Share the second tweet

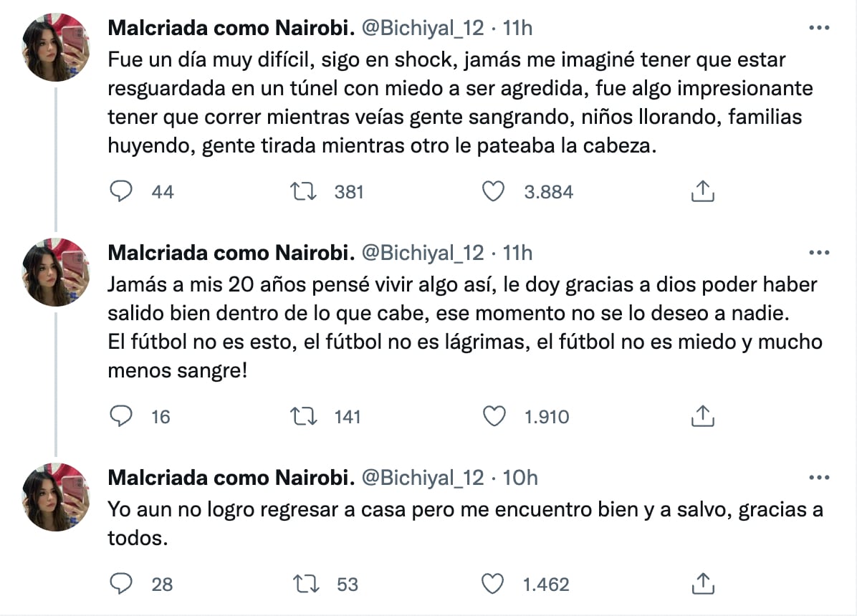[702, 415]
